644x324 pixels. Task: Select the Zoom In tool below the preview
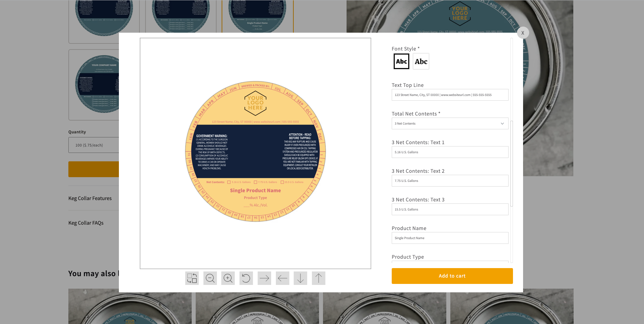[x=228, y=278]
